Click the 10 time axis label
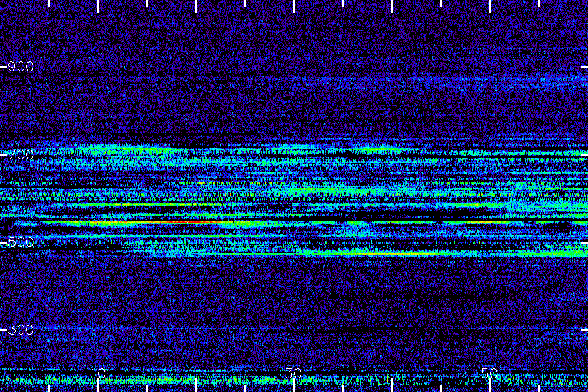Image resolution: width=588 pixels, height=392 pixels. click(x=98, y=373)
